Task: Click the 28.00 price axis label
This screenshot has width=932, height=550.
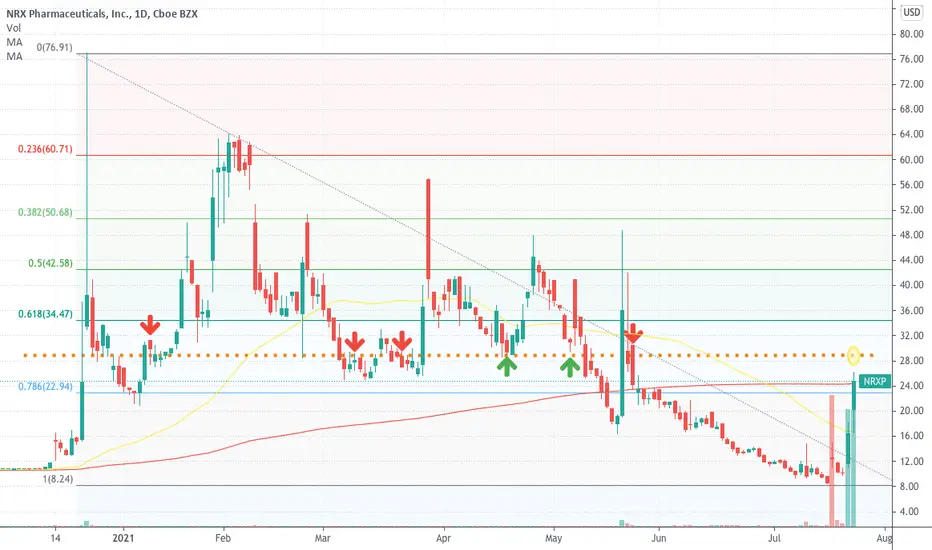Action: click(x=911, y=361)
